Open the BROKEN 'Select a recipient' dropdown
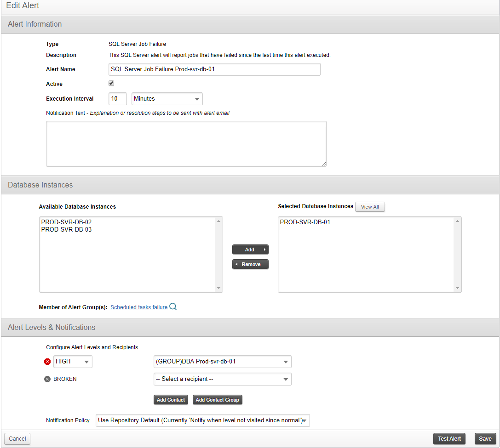 (x=223, y=379)
